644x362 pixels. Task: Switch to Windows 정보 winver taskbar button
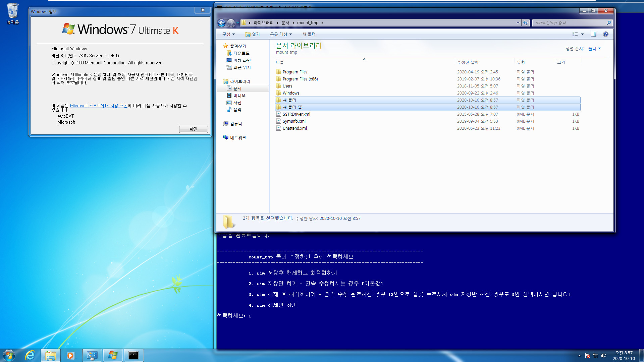pos(113,355)
